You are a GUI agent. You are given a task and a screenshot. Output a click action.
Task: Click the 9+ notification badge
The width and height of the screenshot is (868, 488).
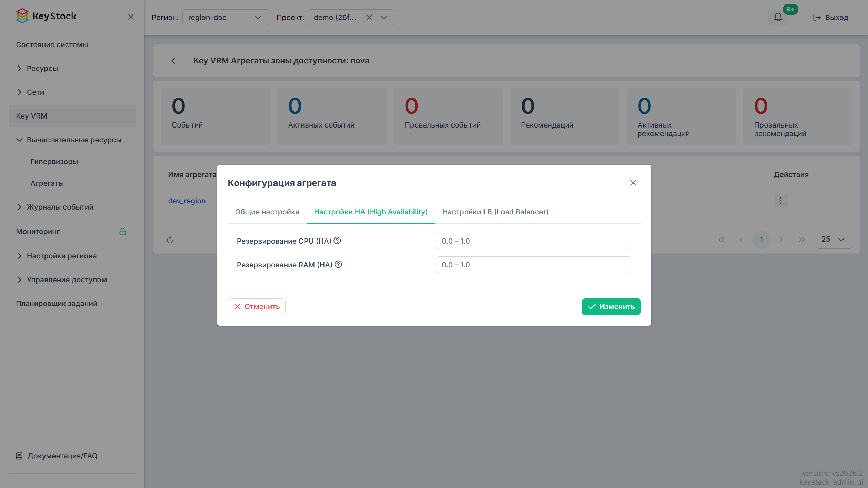click(790, 9)
